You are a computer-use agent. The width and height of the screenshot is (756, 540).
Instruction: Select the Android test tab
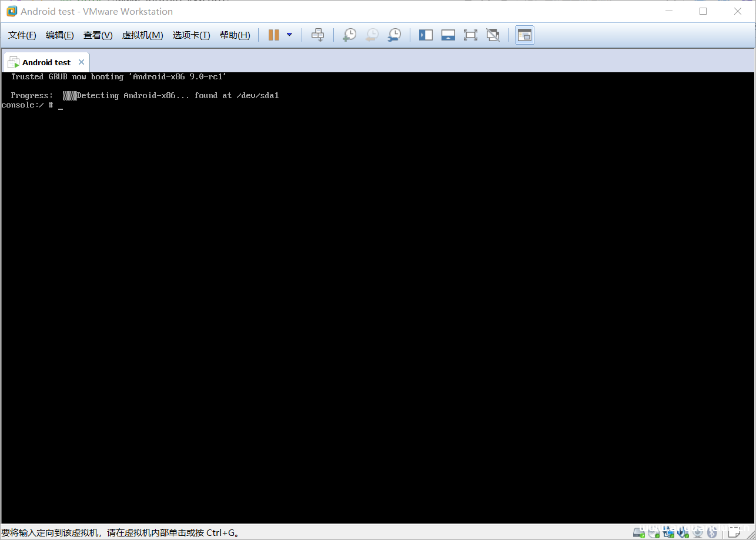click(x=46, y=62)
